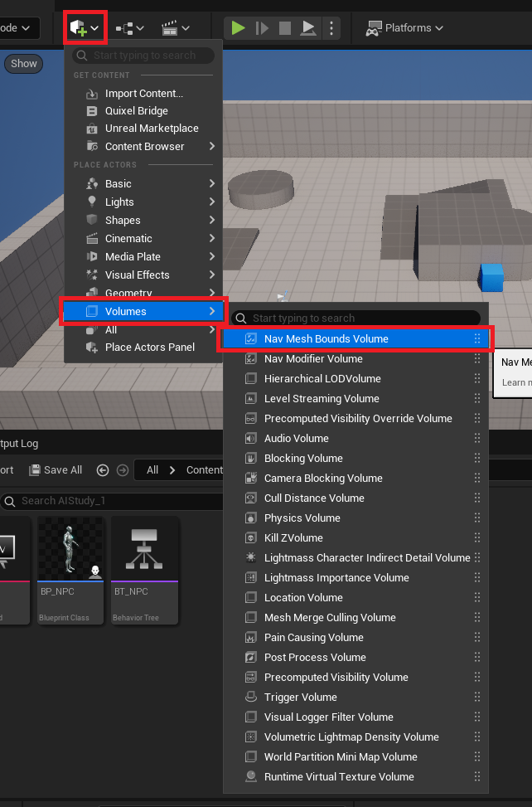The height and width of the screenshot is (807, 532).
Task: Choose World Partition Mini Map Volume
Action: click(x=355, y=756)
